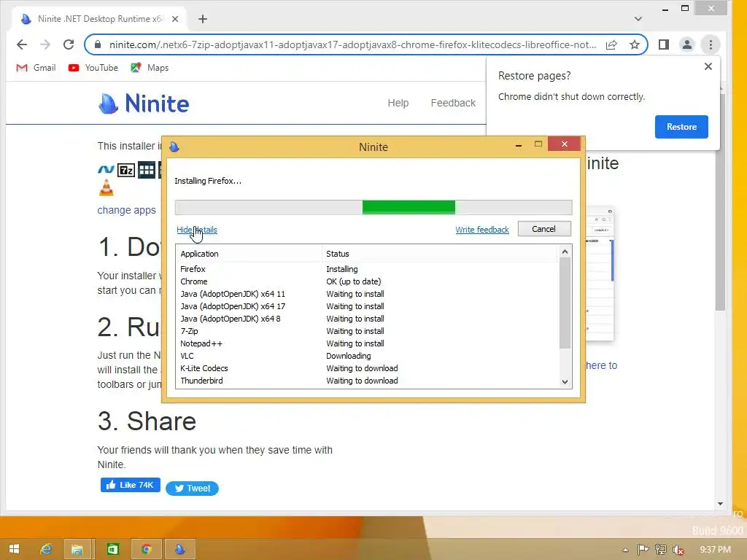Open the YouTube bookmark

coord(93,68)
